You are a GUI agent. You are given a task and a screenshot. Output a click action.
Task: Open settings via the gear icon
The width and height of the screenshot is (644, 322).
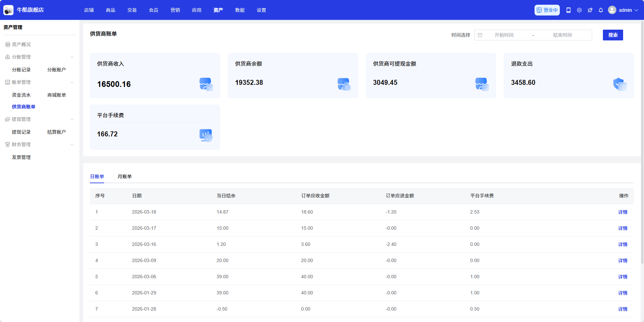(x=579, y=10)
